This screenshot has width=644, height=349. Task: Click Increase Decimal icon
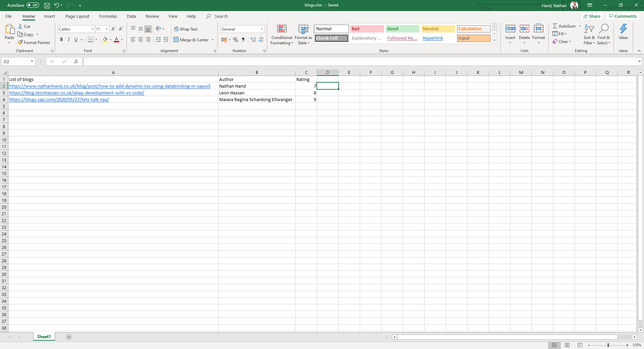pyautogui.click(x=253, y=40)
